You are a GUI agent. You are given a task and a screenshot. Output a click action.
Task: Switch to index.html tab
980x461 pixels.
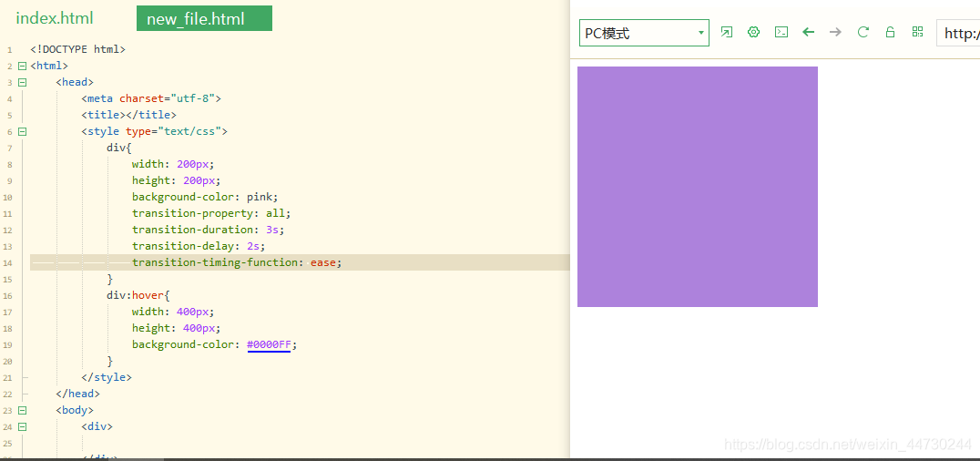pyautogui.click(x=55, y=18)
